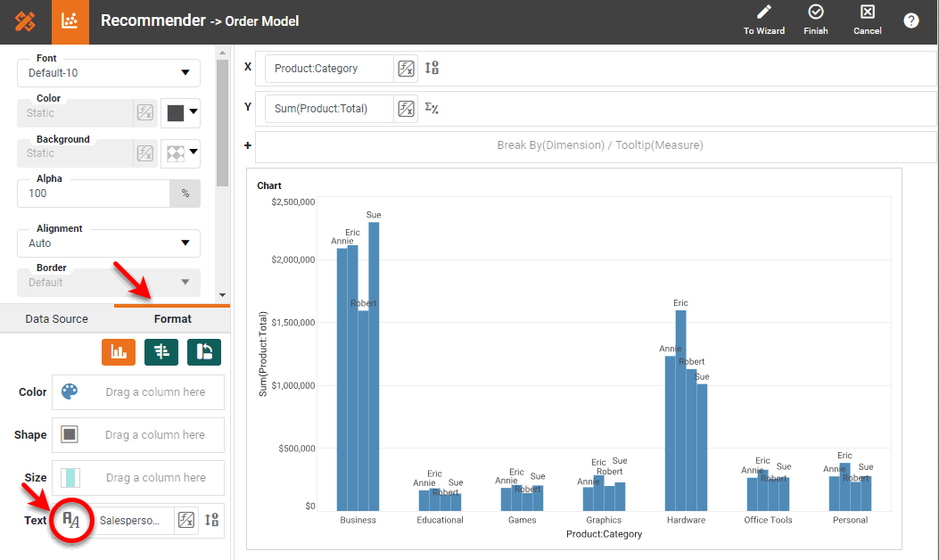Click the orange bar chart style button
This screenshot has width=939, height=560.
pyautogui.click(x=118, y=352)
